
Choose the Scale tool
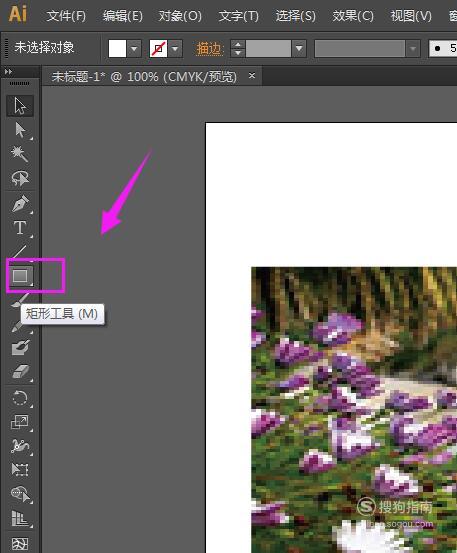(x=20, y=422)
